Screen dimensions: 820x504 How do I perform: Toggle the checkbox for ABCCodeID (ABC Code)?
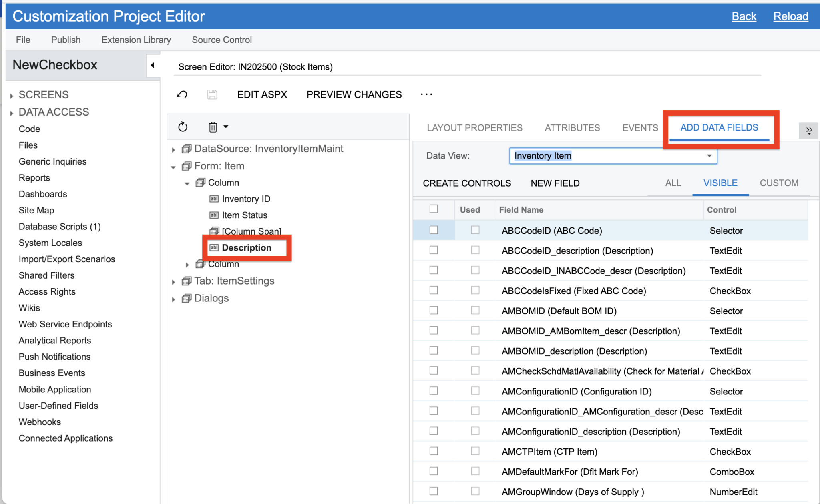point(434,230)
